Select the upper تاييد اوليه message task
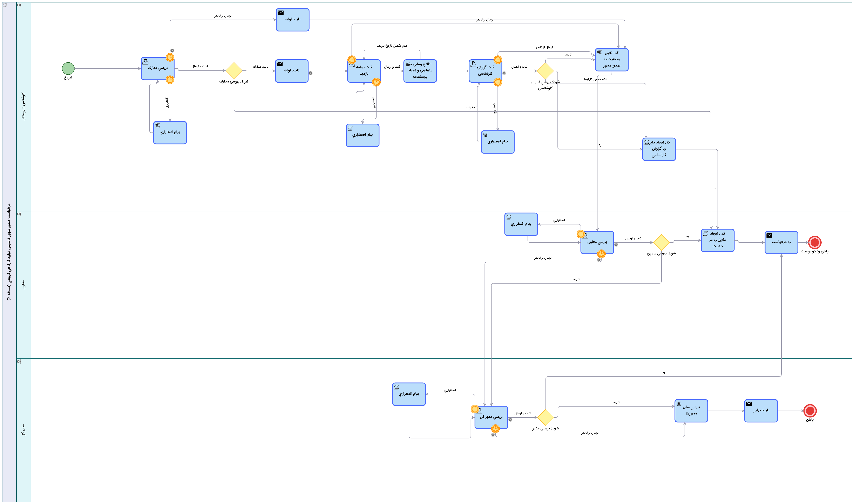The width and height of the screenshot is (854, 504). pos(293,20)
